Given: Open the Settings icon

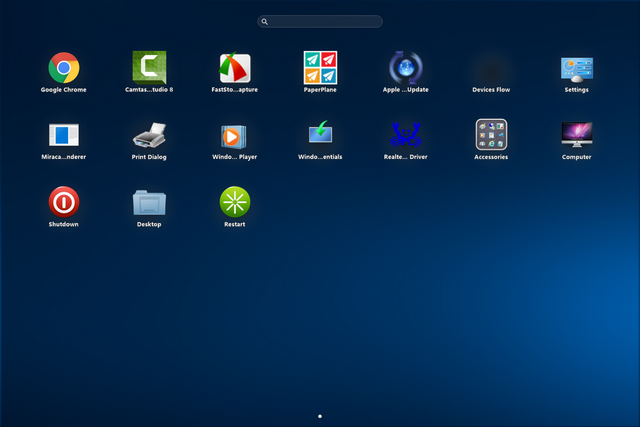Looking at the screenshot, I should click(577, 69).
